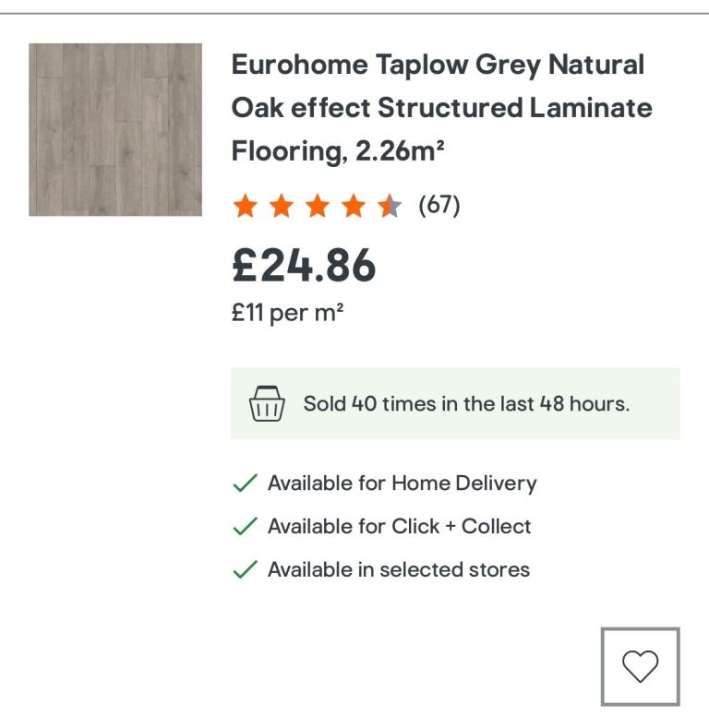The height and width of the screenshot is (728, 709).
Task: Select 'Available for Click + Collect' text
Action: 400,527
